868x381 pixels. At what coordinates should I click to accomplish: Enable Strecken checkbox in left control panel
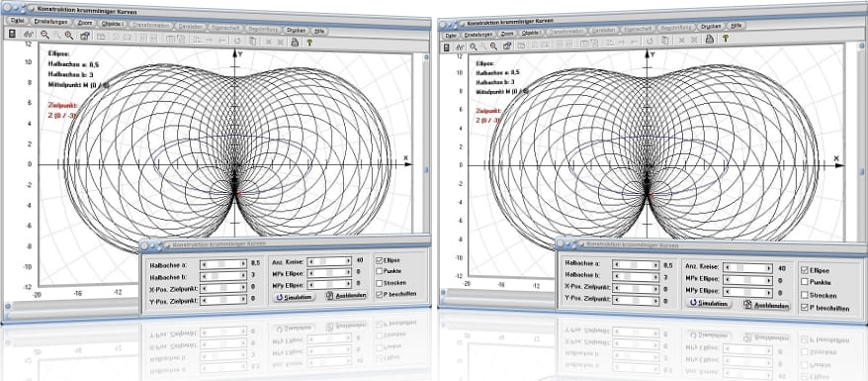[x=379, y=283]
